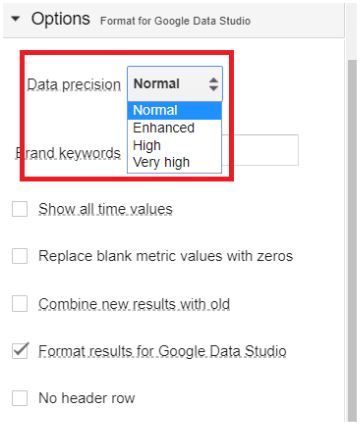
Task: Click the Brand keywords input field
Action: (261, 150)
